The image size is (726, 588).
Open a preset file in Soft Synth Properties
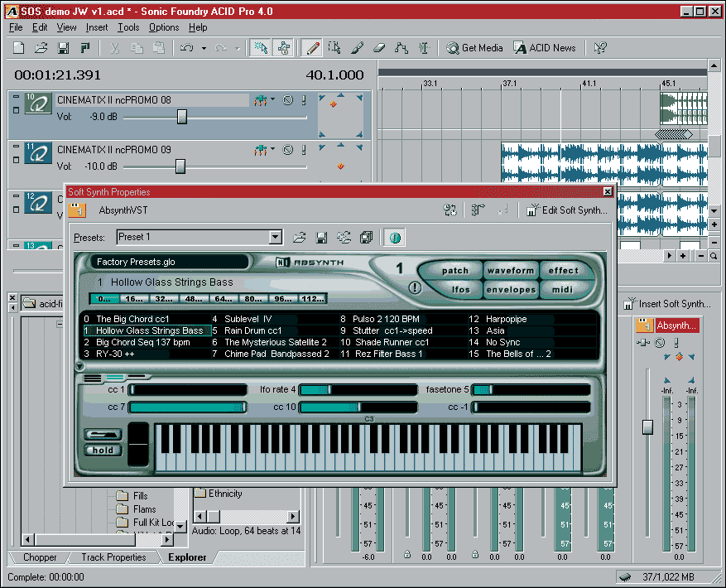(300, 238)
